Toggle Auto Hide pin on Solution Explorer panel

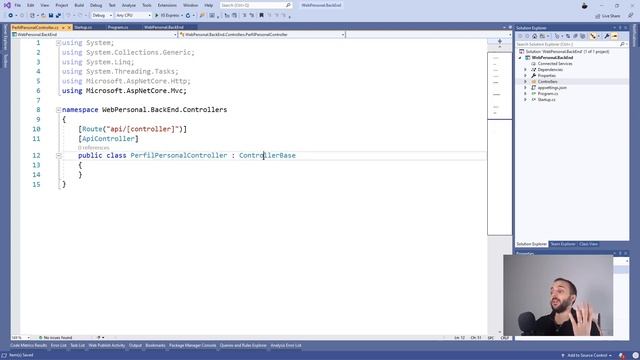(x=620, y=28)
